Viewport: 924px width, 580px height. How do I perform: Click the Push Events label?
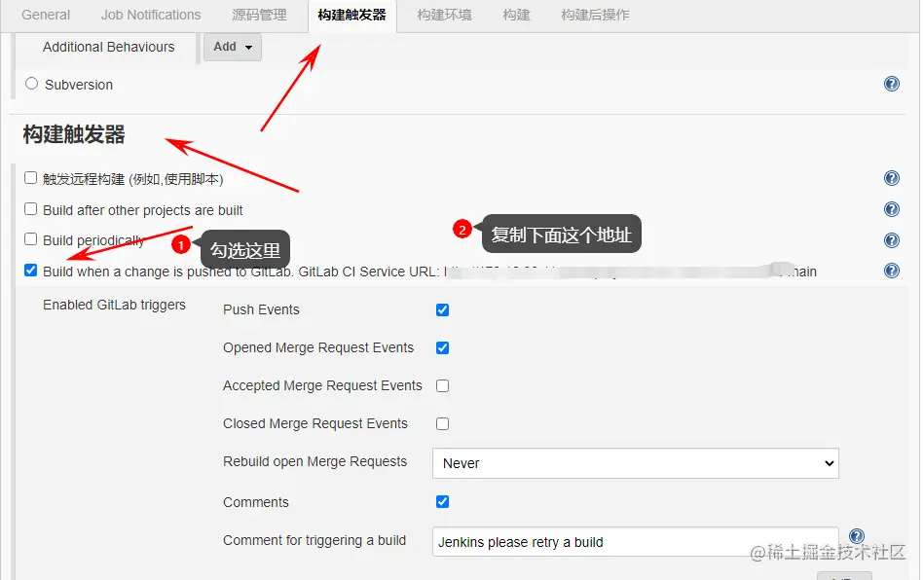(261, 309)
